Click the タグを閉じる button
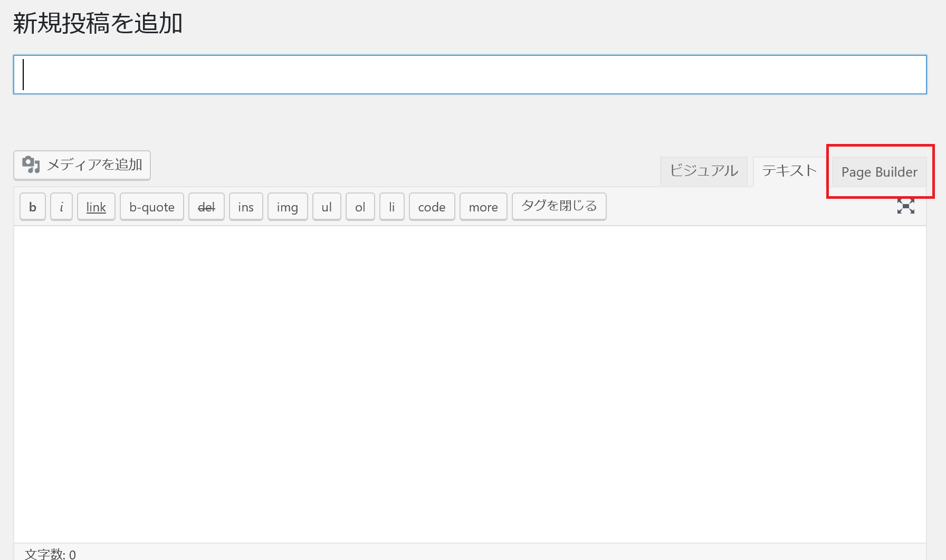 [x=559, y=206]
